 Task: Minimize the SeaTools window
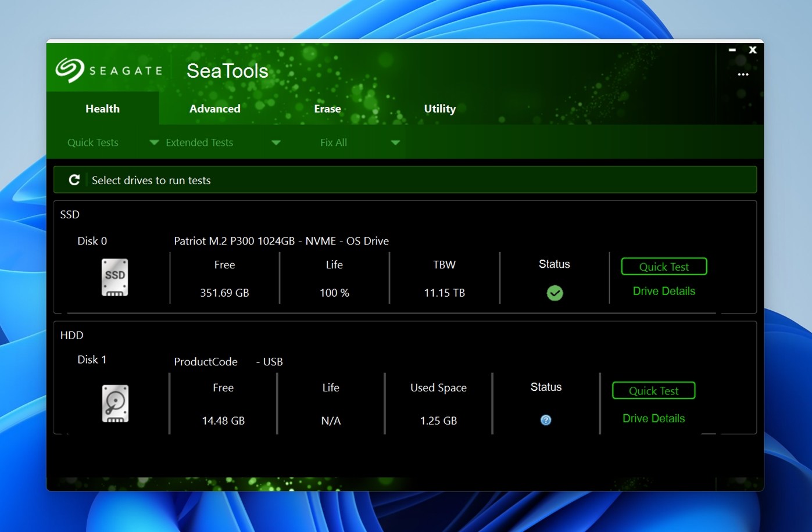[732, 50]
